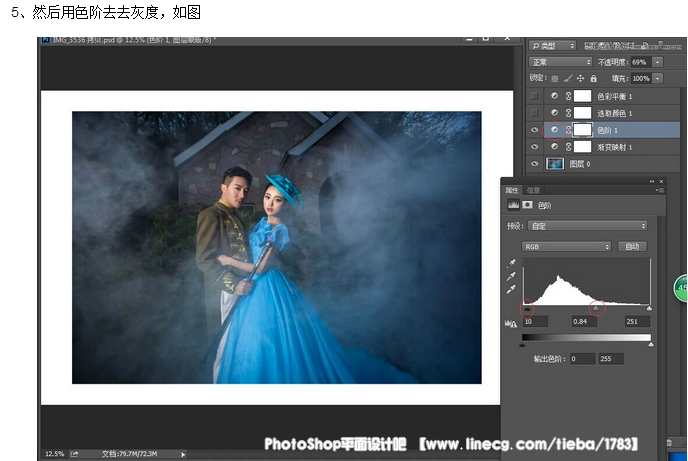Click the opacity value field 69%

[x=641, y=62]
